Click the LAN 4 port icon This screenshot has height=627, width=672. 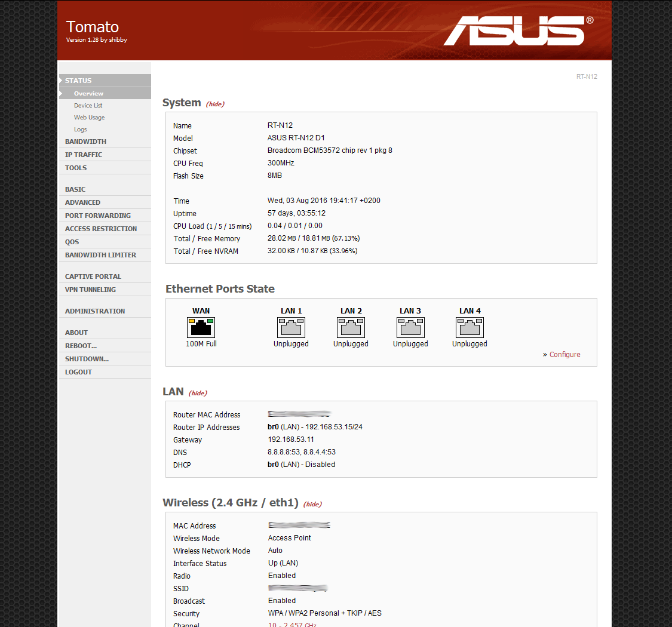pos(470,327)
